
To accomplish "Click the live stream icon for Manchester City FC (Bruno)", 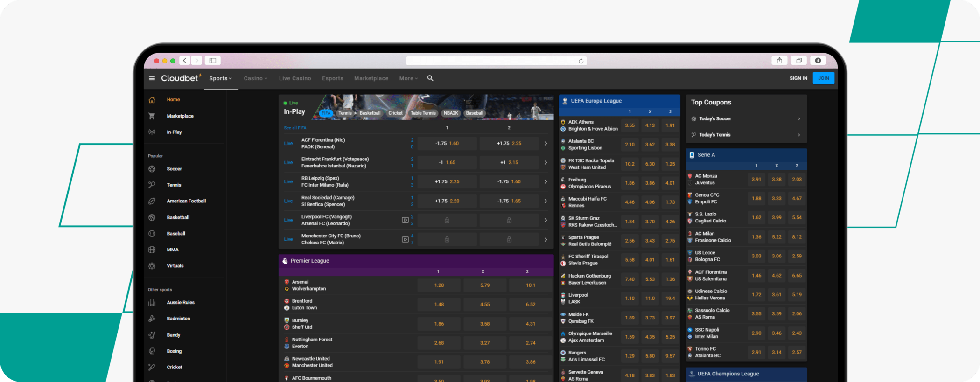I will pyautogui.click(x=405, y=239).
